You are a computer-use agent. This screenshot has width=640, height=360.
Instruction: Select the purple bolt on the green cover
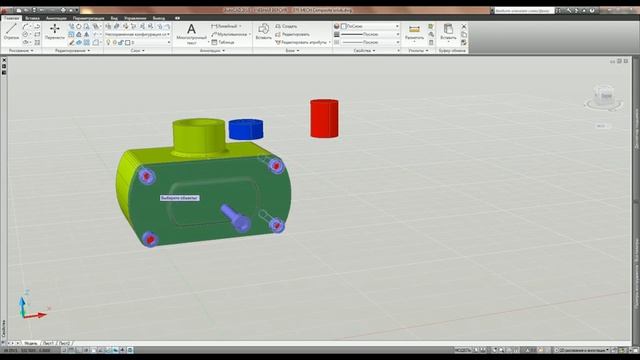236,218
